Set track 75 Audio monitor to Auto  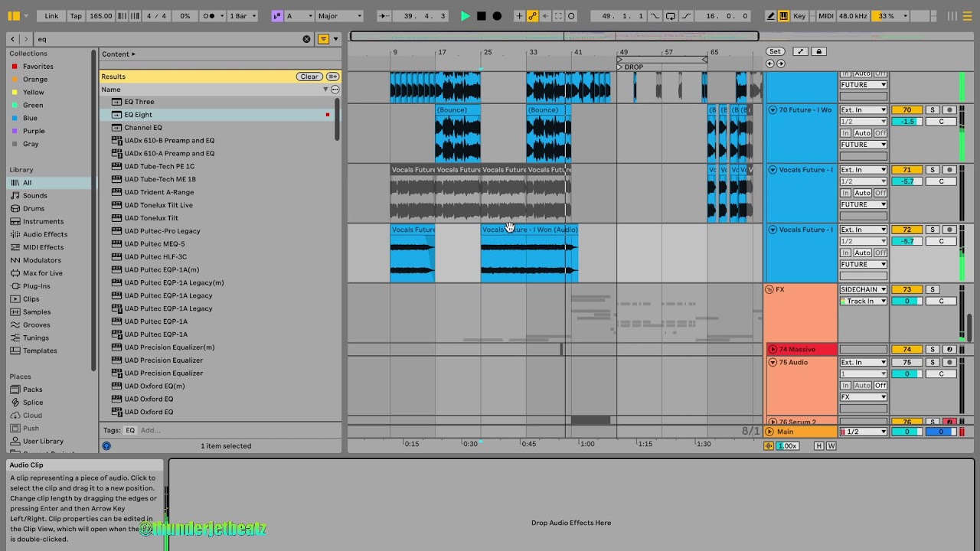pyautogui.click(x=863, y=386)
